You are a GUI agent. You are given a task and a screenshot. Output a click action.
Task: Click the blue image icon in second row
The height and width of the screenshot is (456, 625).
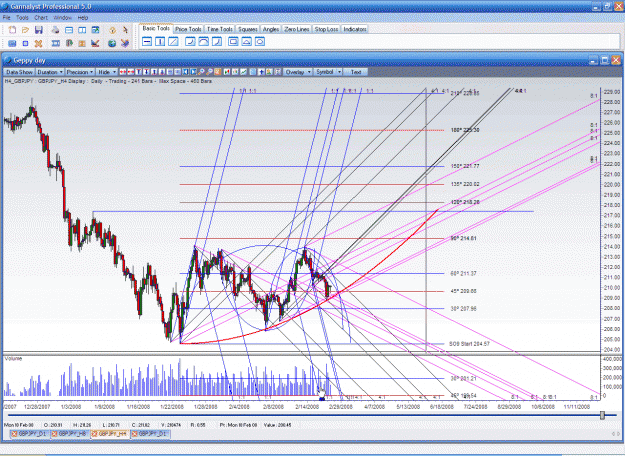12,43
